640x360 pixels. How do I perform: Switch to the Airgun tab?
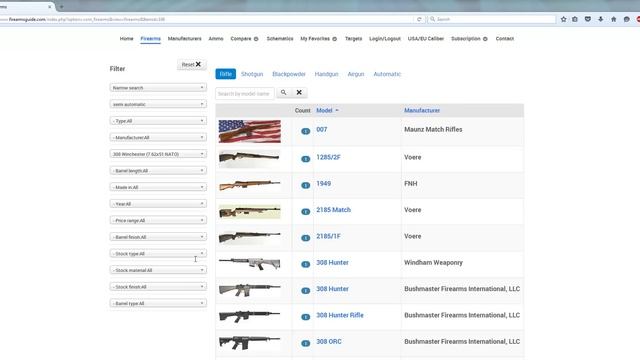click(x=356, y=74)
